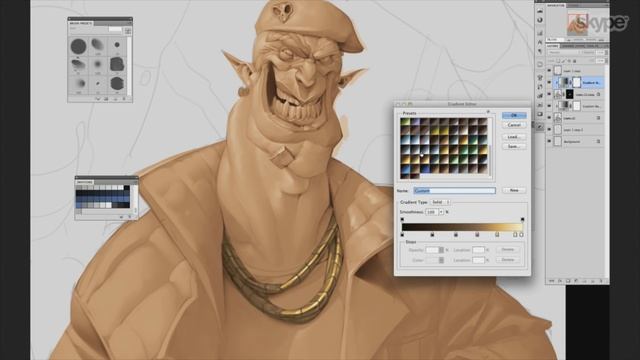The image size is (640, 360).
Task: Toggle visibility of Layer 1 copy 2
Action: pyautogui.click(x=549, y=130)
